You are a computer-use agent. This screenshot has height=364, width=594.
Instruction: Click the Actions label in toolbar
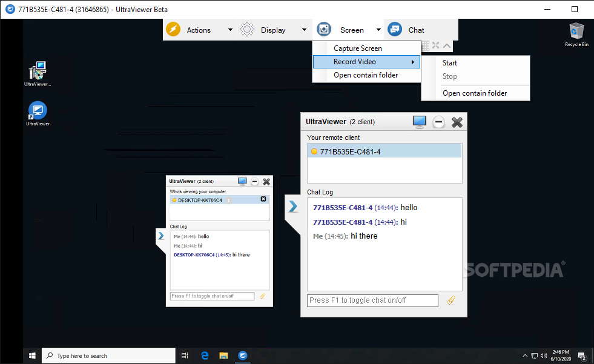tap(199, 30)
